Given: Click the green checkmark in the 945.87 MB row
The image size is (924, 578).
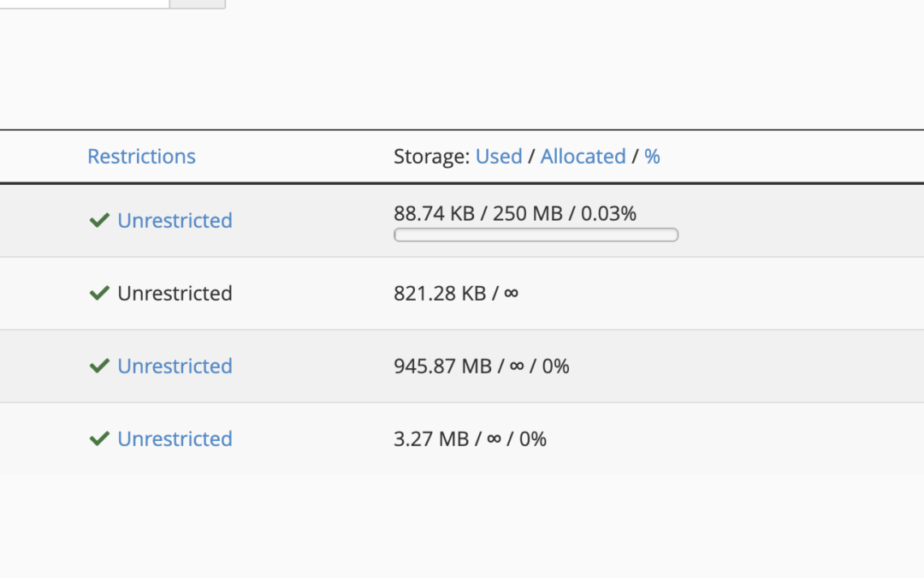Looking at the screenshot, I should [x=99, y=366].
